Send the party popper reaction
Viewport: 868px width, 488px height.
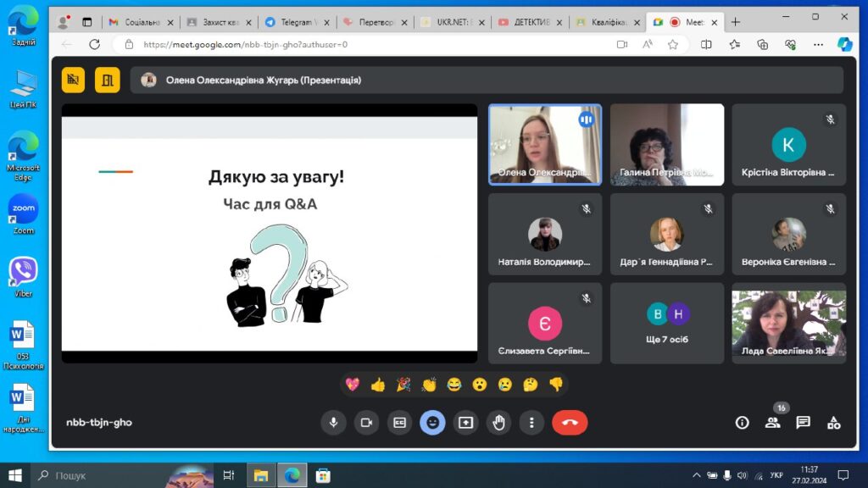point(403,385)
